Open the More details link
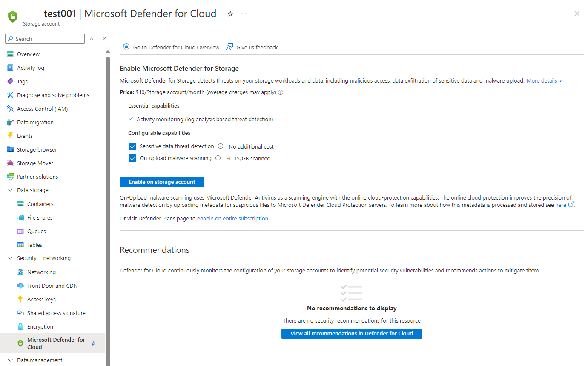Screen dimensions: 588x366 (544, 80)
